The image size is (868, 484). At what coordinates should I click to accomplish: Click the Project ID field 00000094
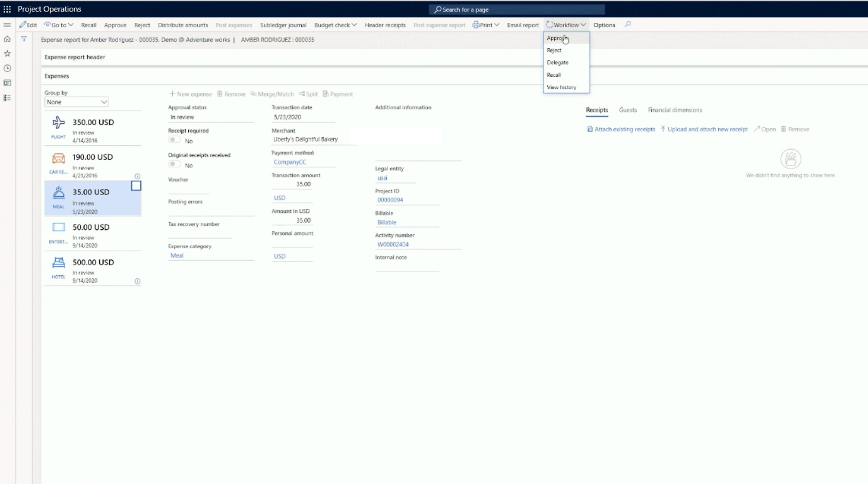pyautogui.click(x=391, y=200)
